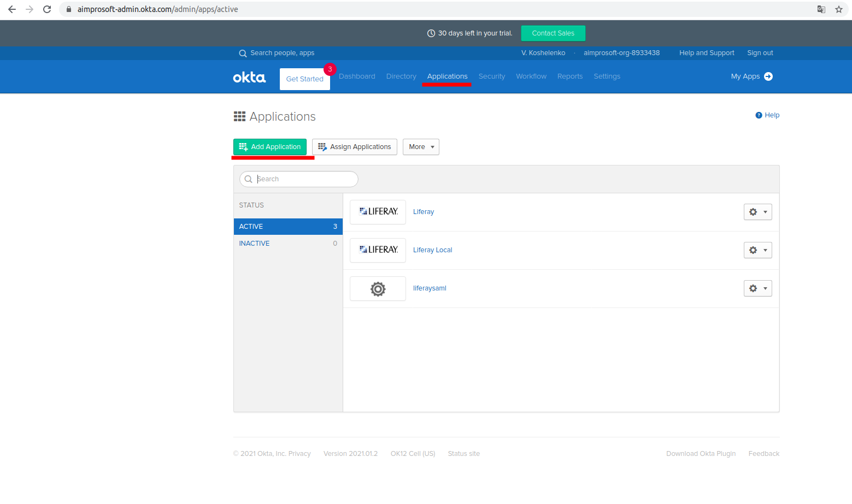Select the ACTIVE status filter
Screen dimensions: 852x504
pos(288,227)
